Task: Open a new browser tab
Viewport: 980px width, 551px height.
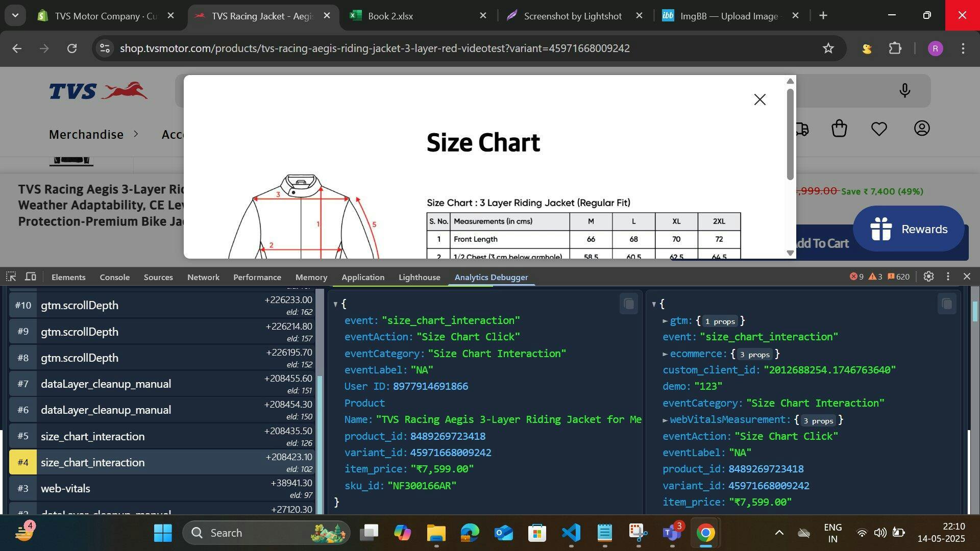Action: tap(823, 16)
